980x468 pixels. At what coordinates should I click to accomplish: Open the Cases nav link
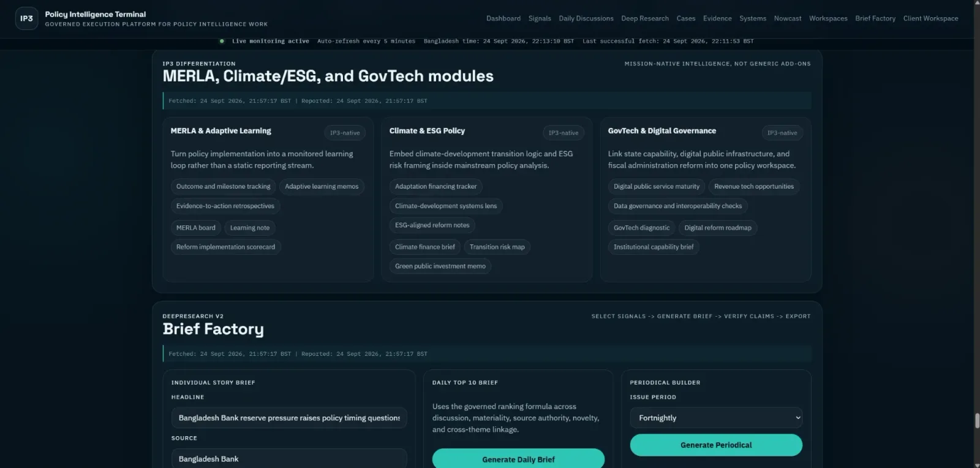tap(686, 18)
